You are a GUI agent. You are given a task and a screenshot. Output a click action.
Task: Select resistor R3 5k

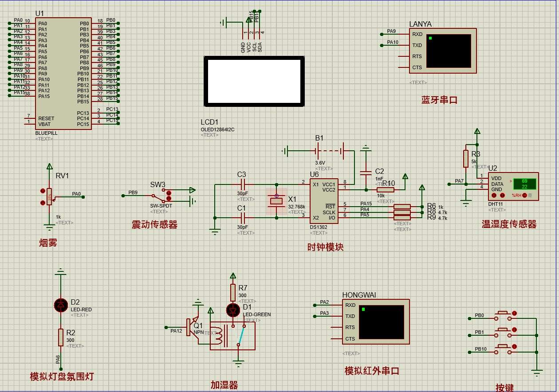466,159
